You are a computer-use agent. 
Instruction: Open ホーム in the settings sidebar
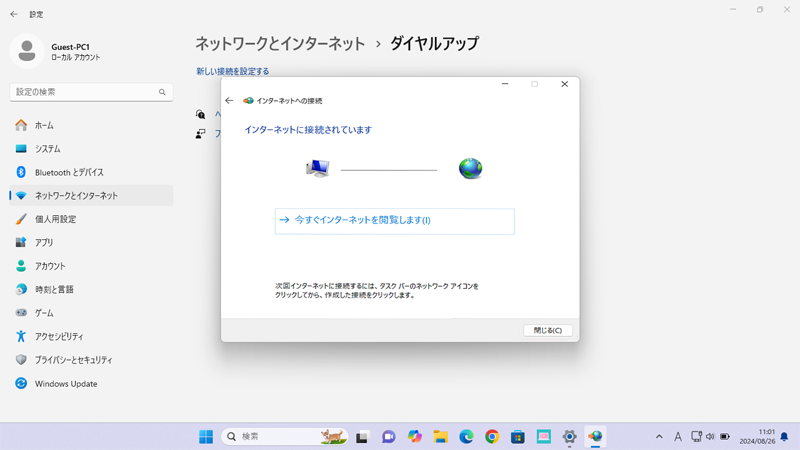pyautogui.click(x=91, y=125)
